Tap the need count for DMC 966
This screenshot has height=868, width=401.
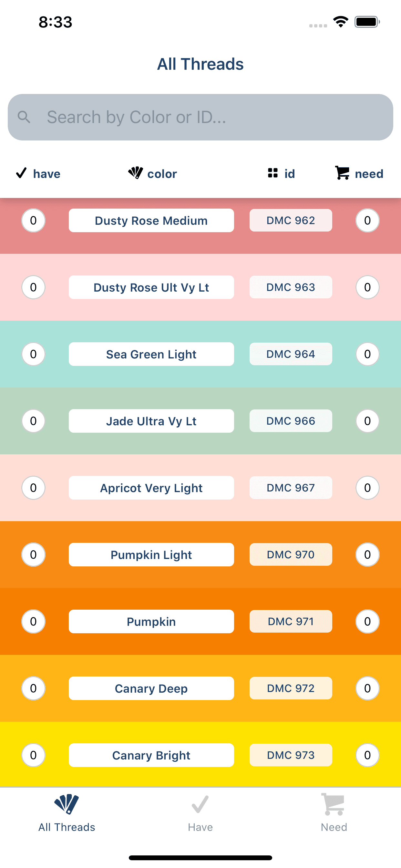(x=367, y=421)
